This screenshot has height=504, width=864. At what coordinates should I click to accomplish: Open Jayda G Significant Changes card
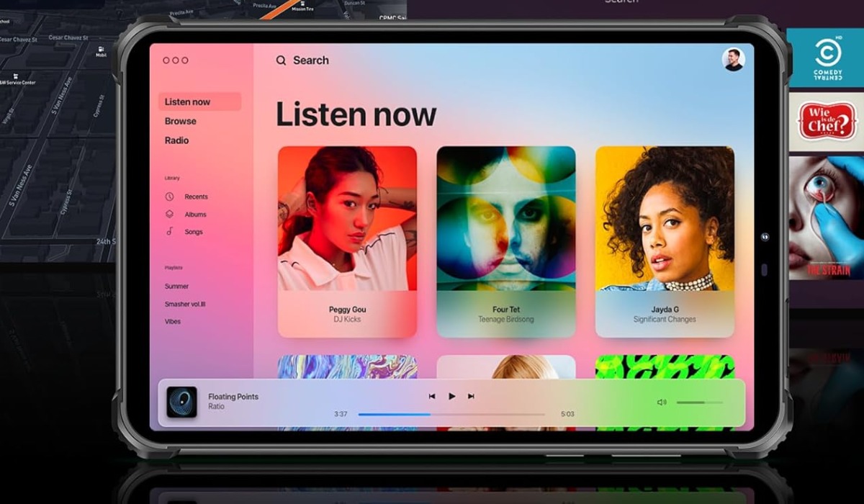coord(665,242)
